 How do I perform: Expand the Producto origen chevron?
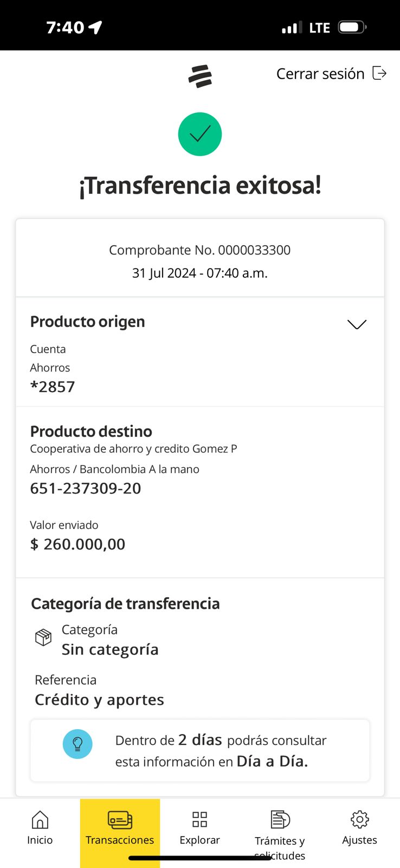click(357, 324)
